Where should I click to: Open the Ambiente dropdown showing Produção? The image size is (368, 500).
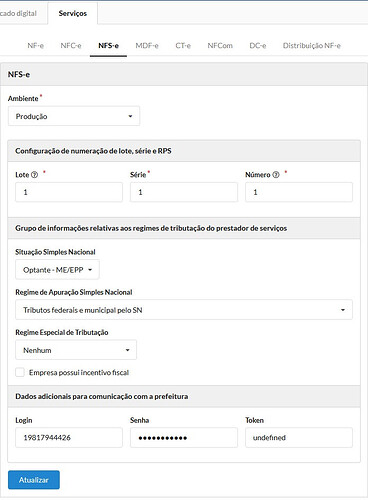click(x=74, y=116)
